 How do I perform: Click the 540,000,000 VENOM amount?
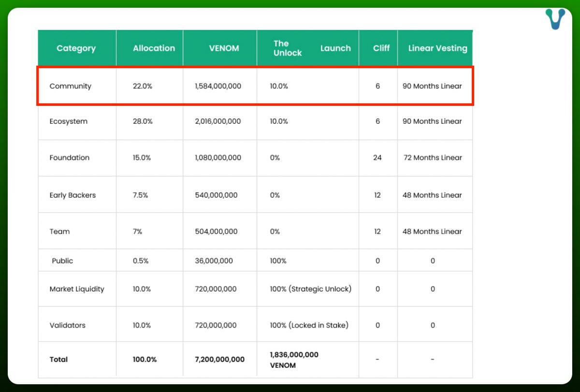[216, 195]
